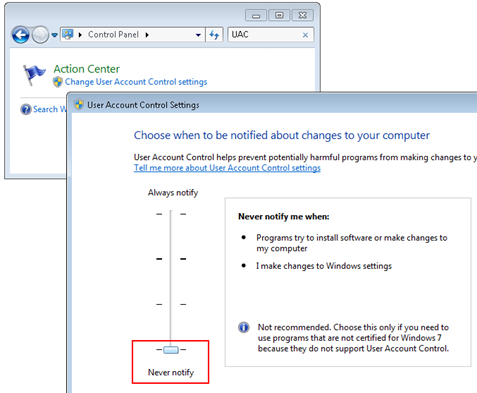Image resolution: width=477 pixels, height=393 pixels.
Task: Click the Never notify label
Action: coord(171,372)
